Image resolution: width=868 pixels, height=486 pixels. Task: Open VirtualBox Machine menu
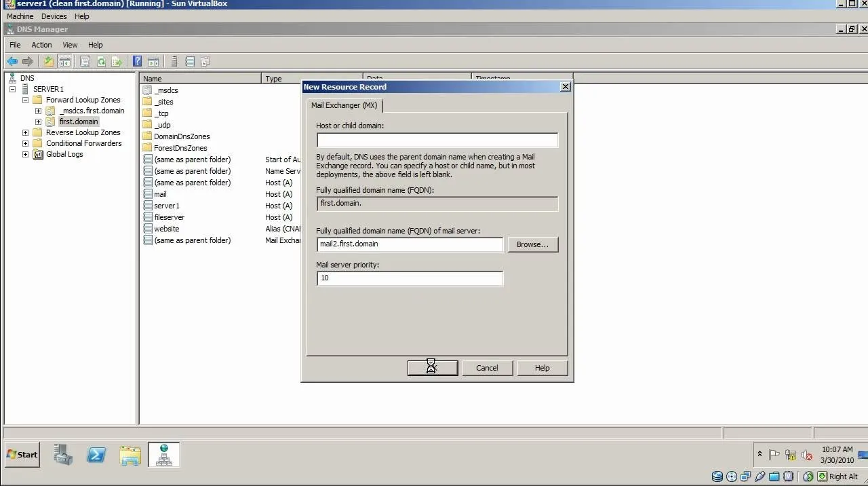[20, 16]
